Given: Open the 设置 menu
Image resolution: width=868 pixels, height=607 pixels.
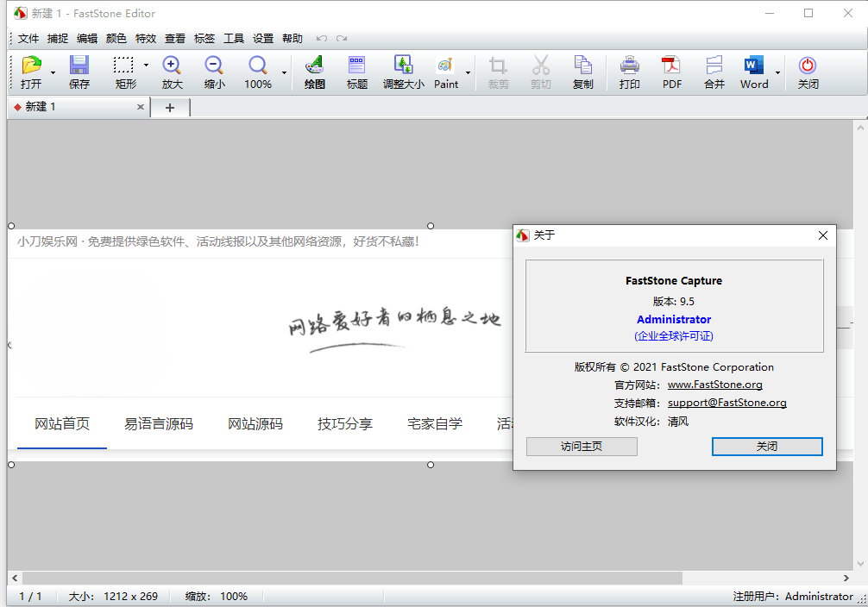Looking at the screenshot, I should click(x=263, y=38).
